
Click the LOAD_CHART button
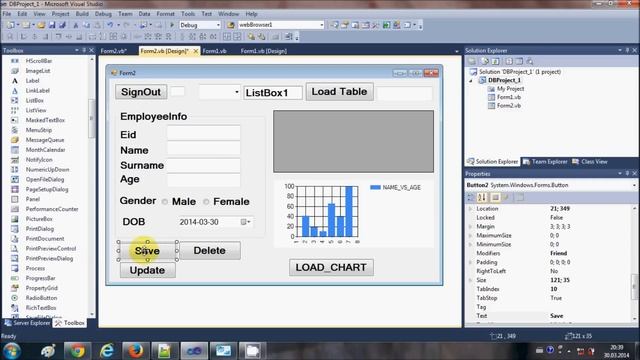coord(331,267)
